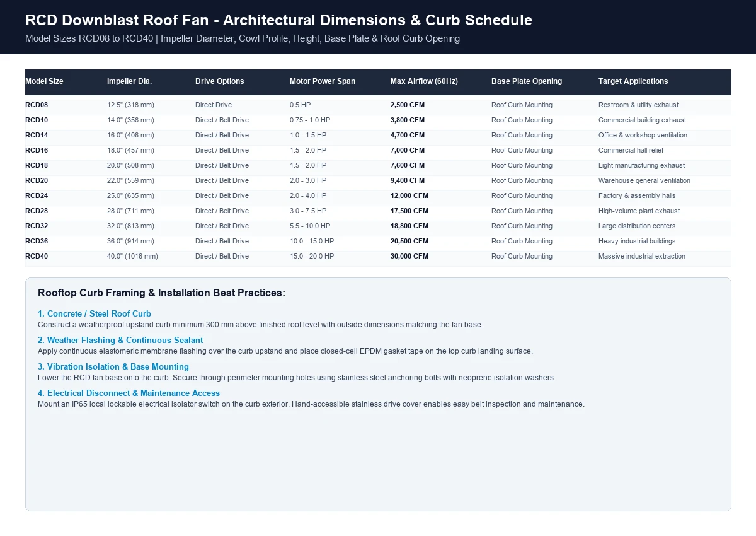The image size is (756, 536).
Task: Click the 12.5" (318 mm) impeller value
Action: point(130,105)
